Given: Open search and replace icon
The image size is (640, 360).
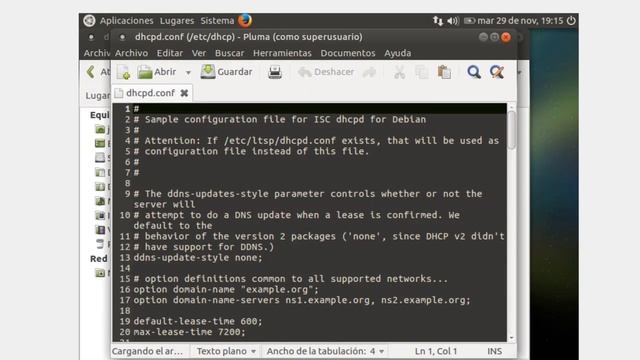Looking at the screenshot, I should click(x=497, y=72).
